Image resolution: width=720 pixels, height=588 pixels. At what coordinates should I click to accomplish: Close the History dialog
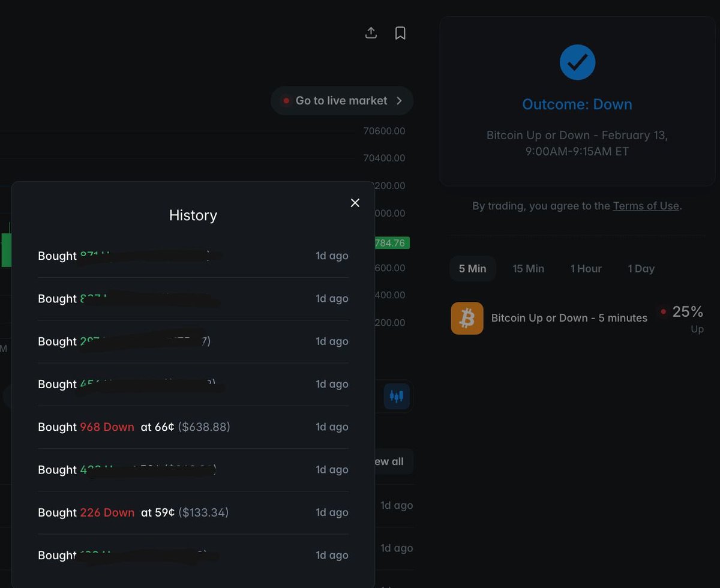(x=355, y=203)
